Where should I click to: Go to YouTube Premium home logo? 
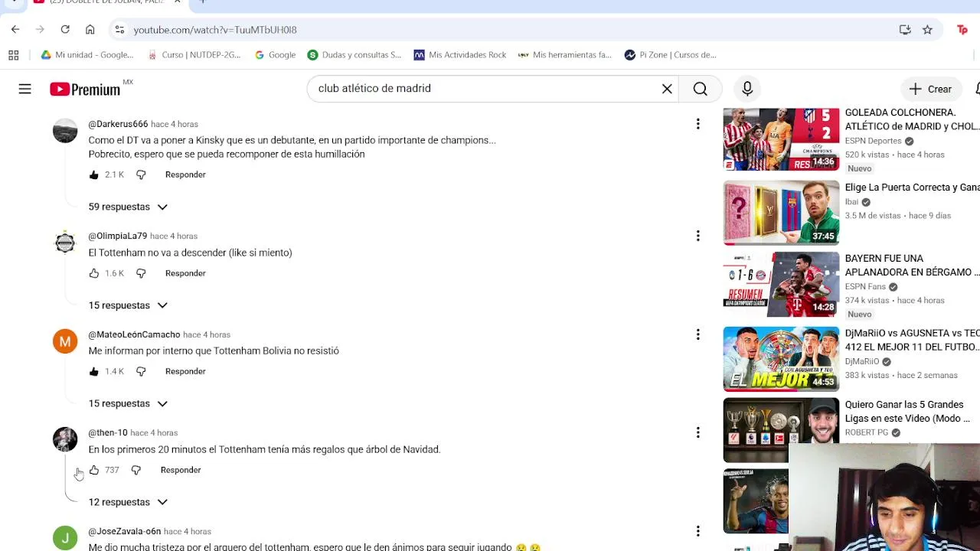point(86,89)
